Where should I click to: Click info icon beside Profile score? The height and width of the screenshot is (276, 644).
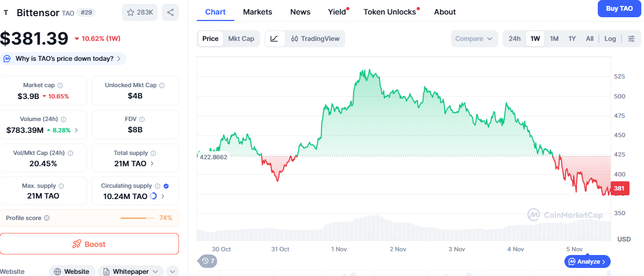click(47, 218)
